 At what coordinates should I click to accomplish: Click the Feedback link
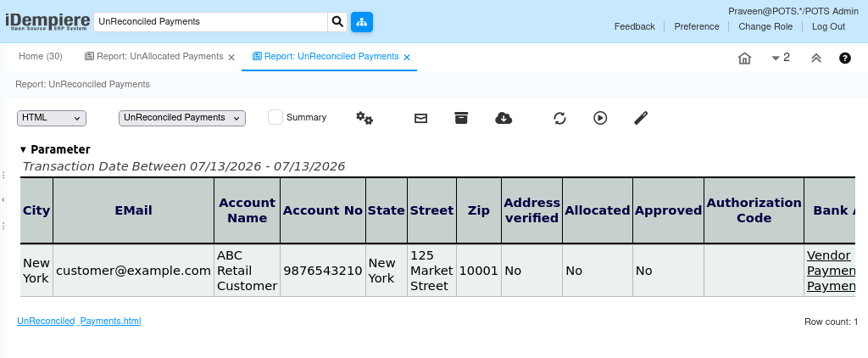[x=634, y=26]
